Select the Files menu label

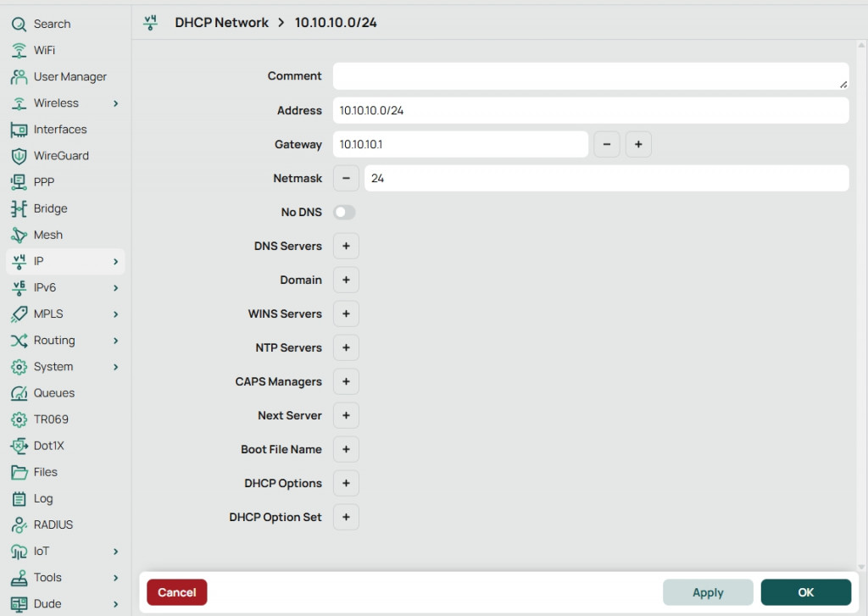[46, 472]
